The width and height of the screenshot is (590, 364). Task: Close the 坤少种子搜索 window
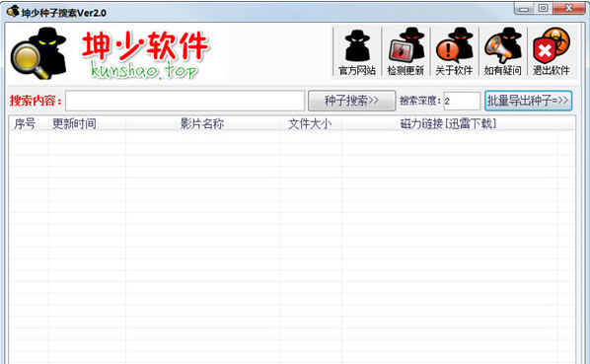point(569,8)
